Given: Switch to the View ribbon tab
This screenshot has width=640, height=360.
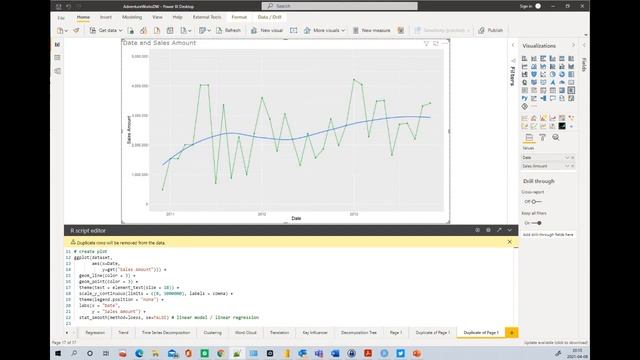Looking at the screenshot, I should pyautogui.click(x=157, y=17).
